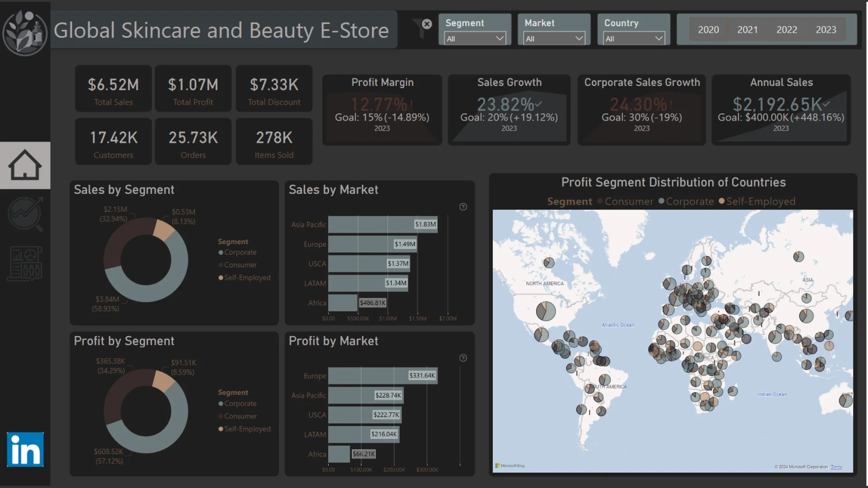The height and width of the screenshot is (488, 868).
Task: Click the 25.73K Orders card
Action: click(193, 141)
